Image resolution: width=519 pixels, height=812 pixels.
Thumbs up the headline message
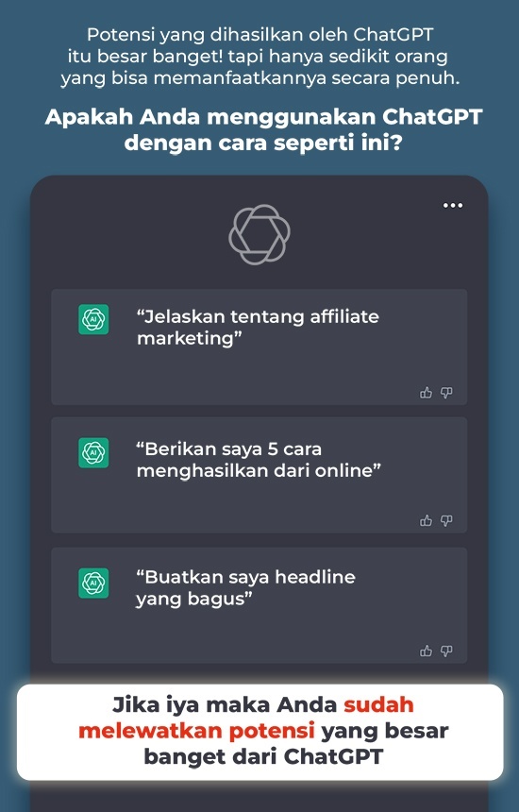pos(426,651)
